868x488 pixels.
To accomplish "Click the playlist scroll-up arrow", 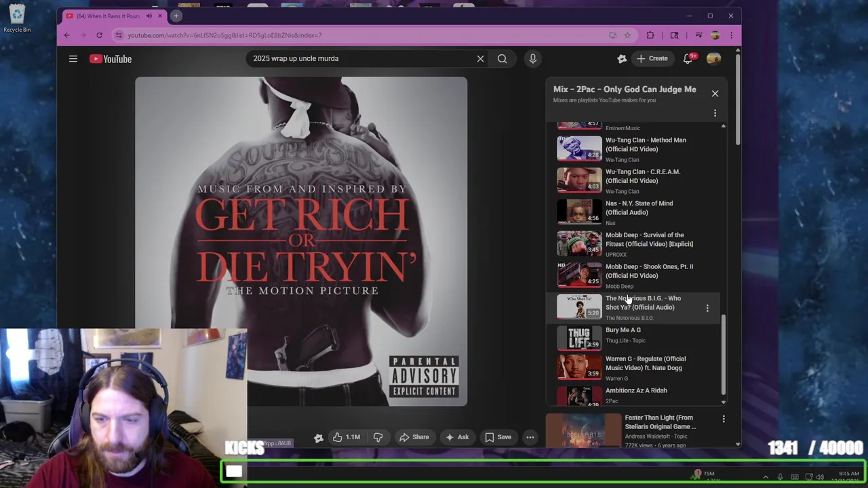I will click(x=723, y=126).
